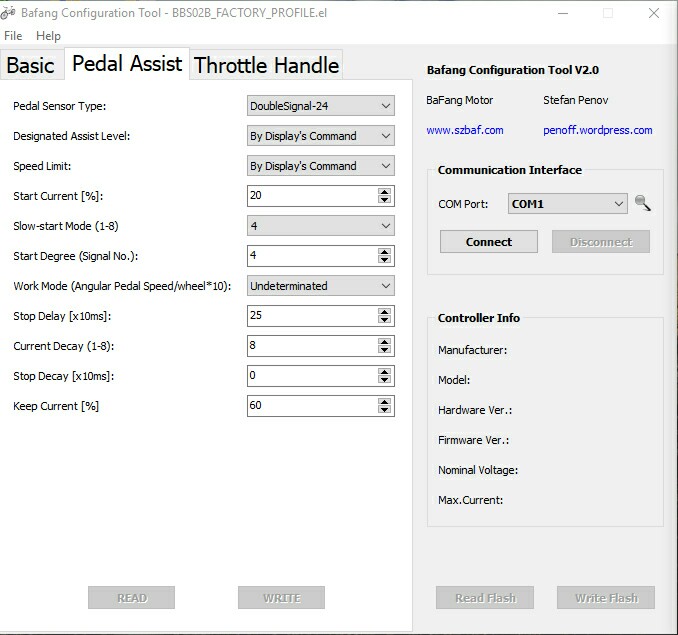Switch to the Basic tab

click(x=30, y=66)
